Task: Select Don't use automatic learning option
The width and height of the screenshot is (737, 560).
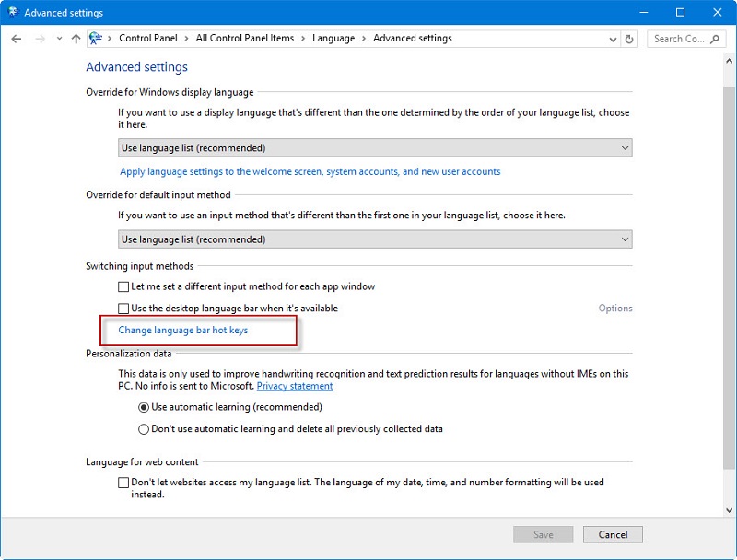Action: click(144, 429)
